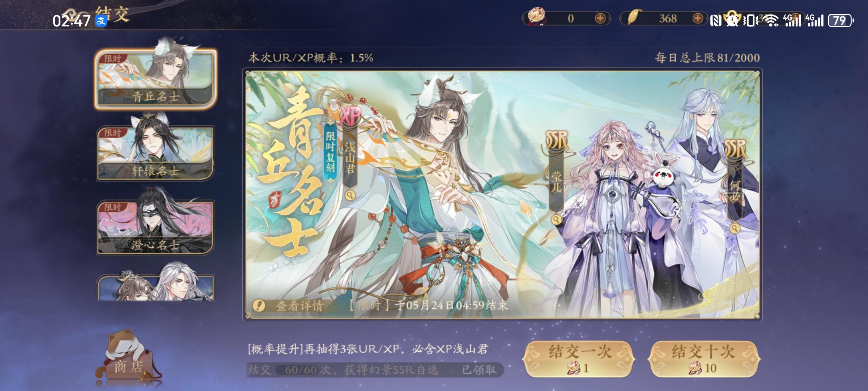View 查看详情 details link

299,306
